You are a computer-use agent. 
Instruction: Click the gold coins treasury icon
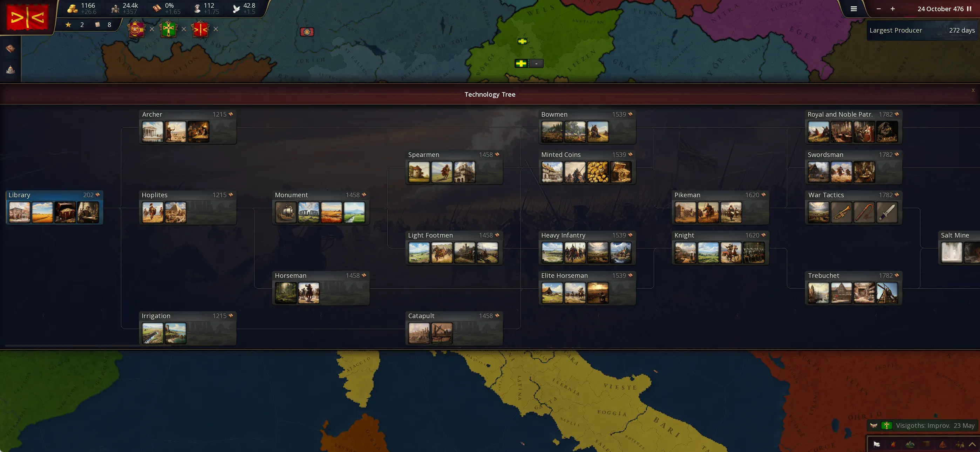(x=72, y=8)
